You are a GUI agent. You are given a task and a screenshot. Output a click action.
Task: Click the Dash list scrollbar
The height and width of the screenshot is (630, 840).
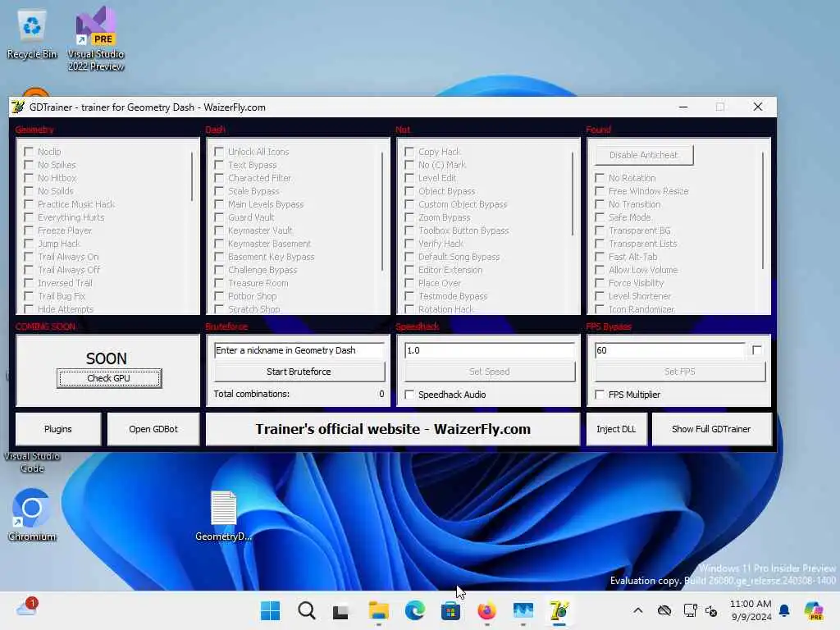click(382, 212)
